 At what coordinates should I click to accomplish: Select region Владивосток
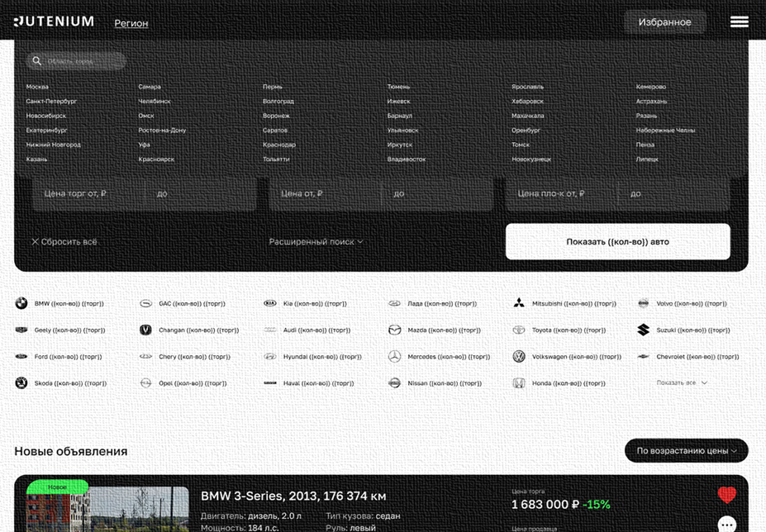point(407,159)
